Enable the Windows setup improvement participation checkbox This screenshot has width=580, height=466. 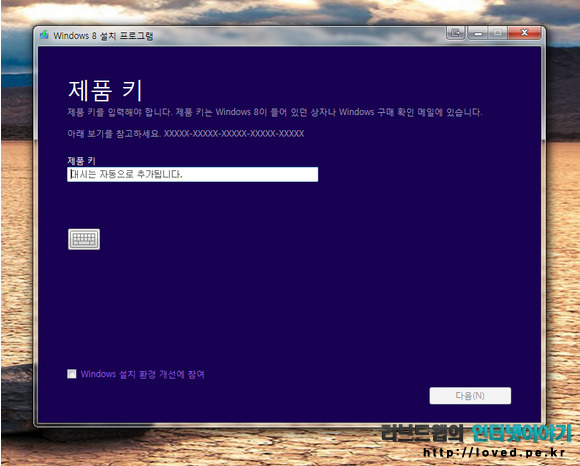click(x=72, y=374)
